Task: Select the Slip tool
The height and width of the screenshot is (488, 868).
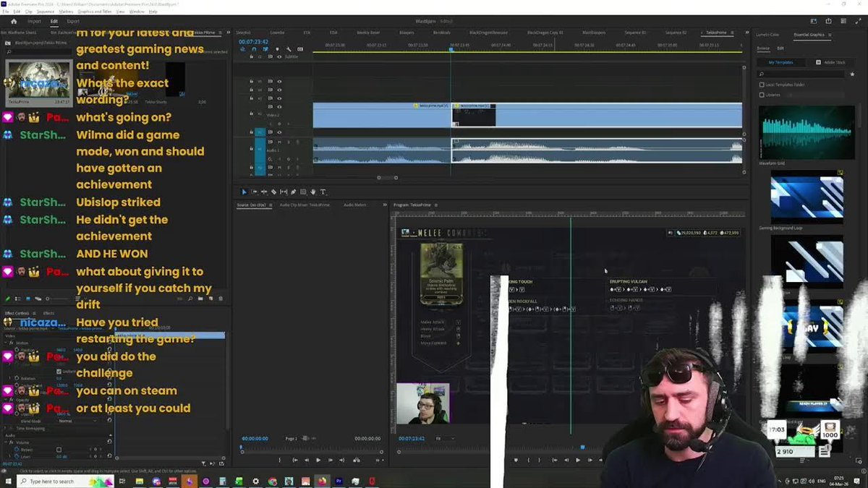Action: pyautogui.click(x=284, y=192)
